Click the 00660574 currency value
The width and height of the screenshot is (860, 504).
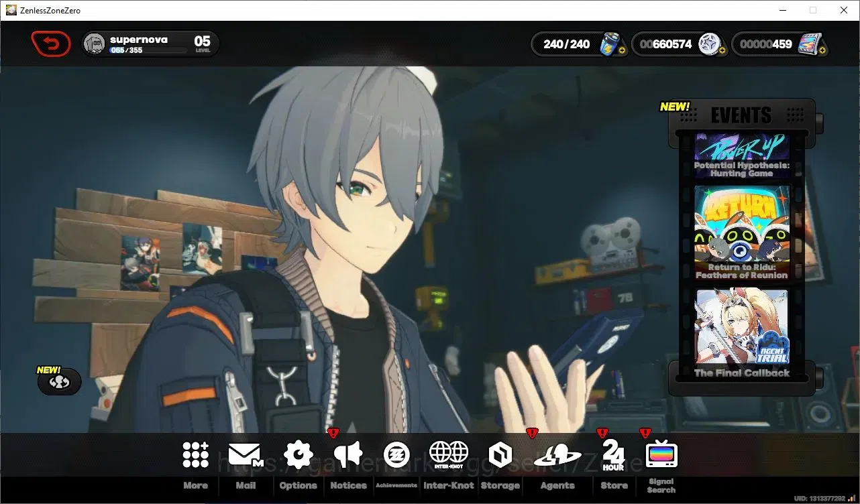pos(665,44)
